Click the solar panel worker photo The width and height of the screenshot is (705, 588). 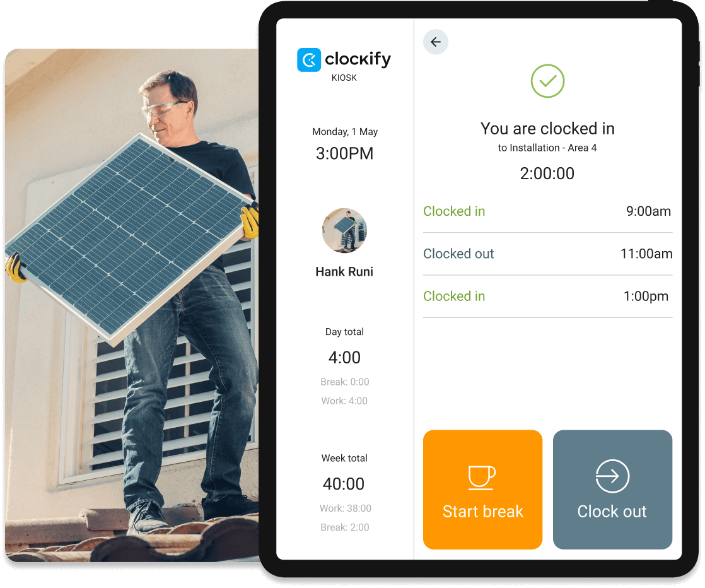[x=132, y=305]
